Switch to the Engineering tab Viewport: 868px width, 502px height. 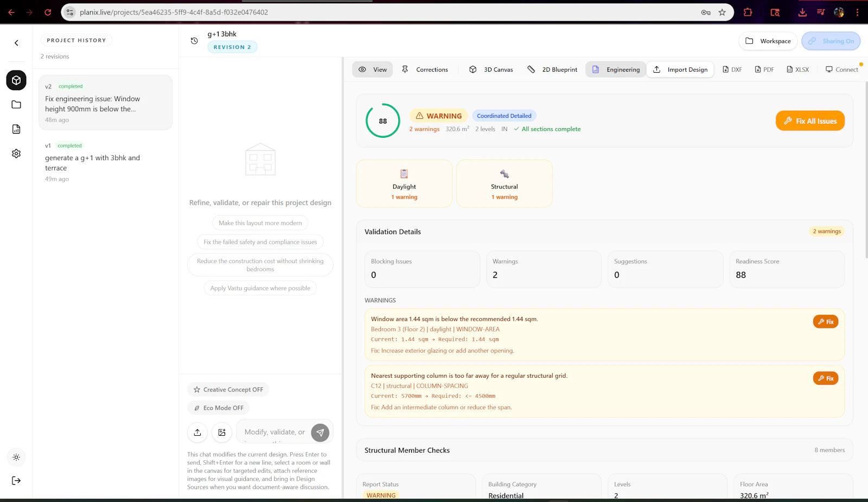pyautogui.click(x=615, y=69)
